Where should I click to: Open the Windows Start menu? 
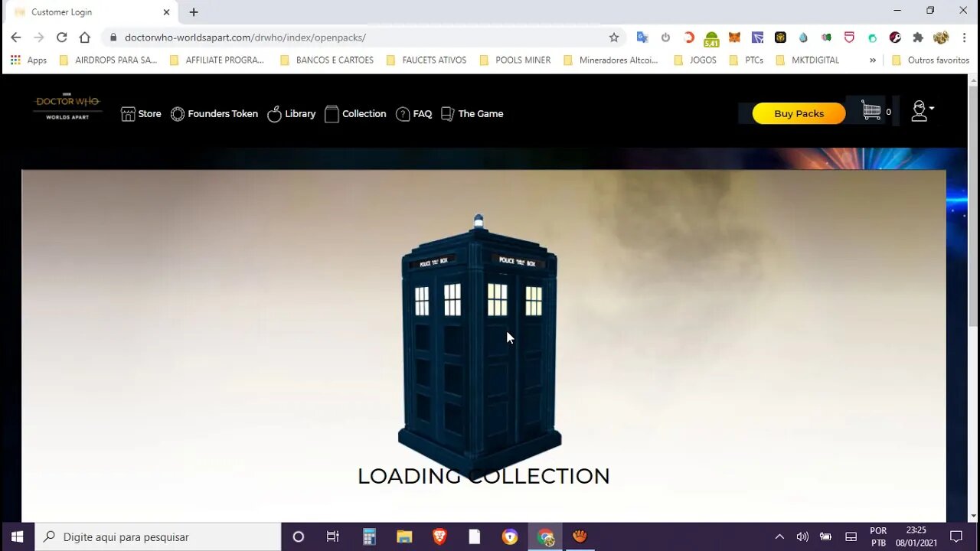17,536
